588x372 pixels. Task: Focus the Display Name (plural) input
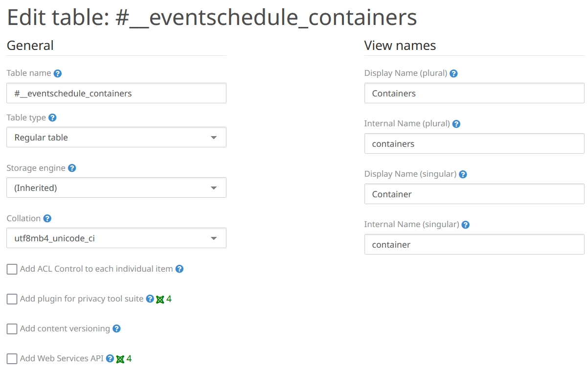[474, 93]
